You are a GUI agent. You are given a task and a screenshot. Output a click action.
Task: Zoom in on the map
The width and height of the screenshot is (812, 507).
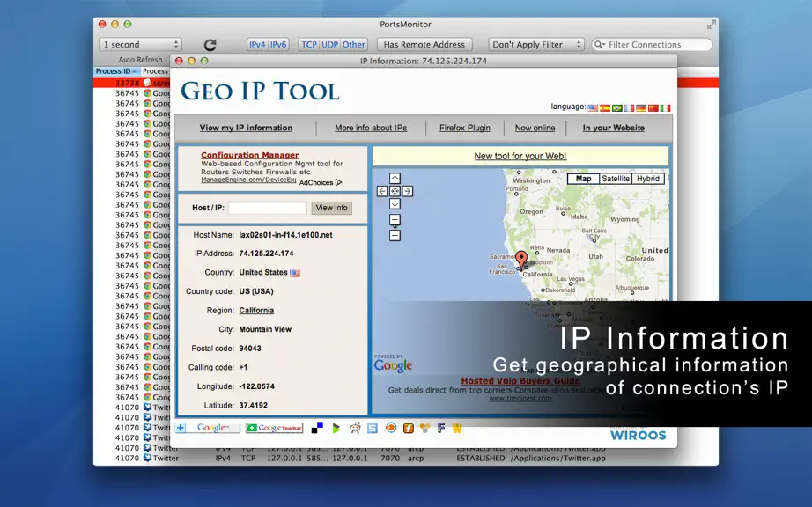point(395,220)
